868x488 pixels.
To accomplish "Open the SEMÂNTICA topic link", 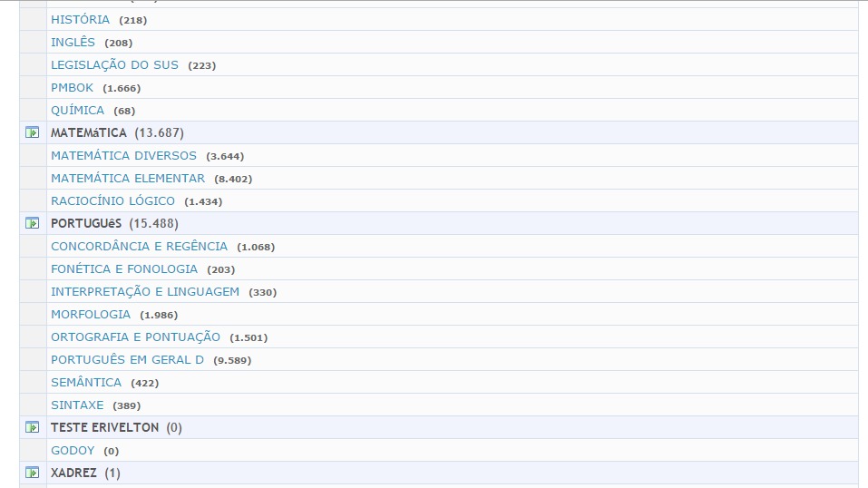I will coord(86,382).
